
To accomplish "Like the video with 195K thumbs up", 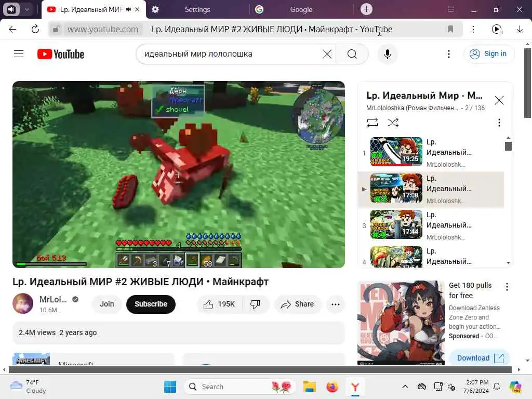I will coord(219,304).
